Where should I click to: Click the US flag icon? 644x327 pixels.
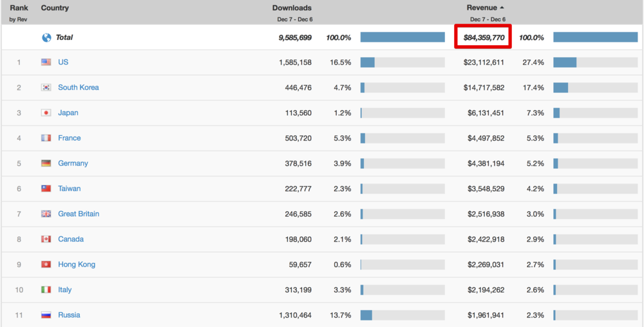click(x=46, y=62)
